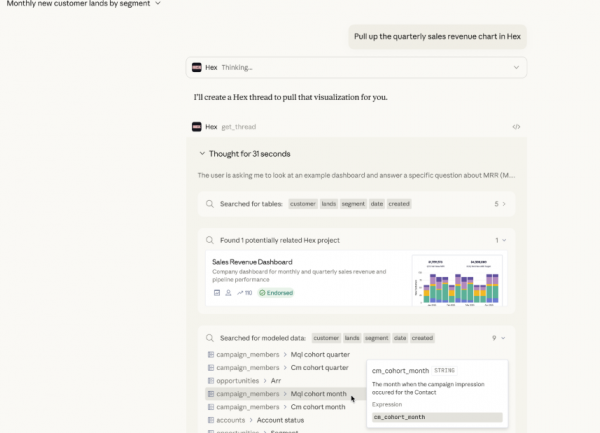Click the cm_cohort_month expression field
This screenshot has height=433, width=600.
pos(436,416)
